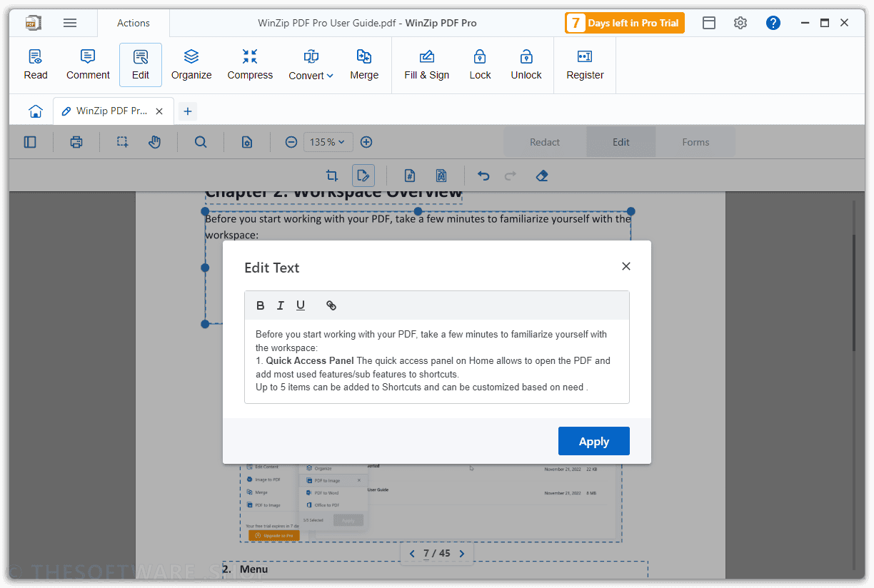Toggle the edit content tool
The image size is (874, 588).
click(x=363, y=176)
